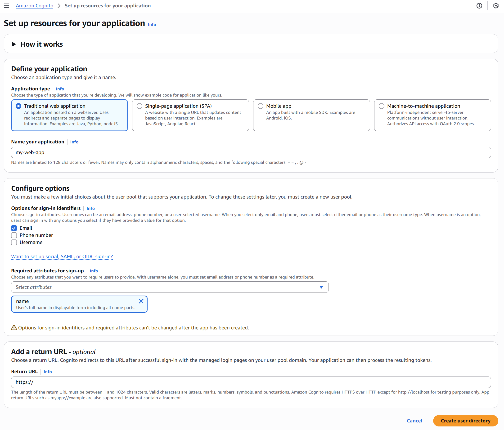Open Info next to Application type
This screenshot has height=430, width=504.
60,89
